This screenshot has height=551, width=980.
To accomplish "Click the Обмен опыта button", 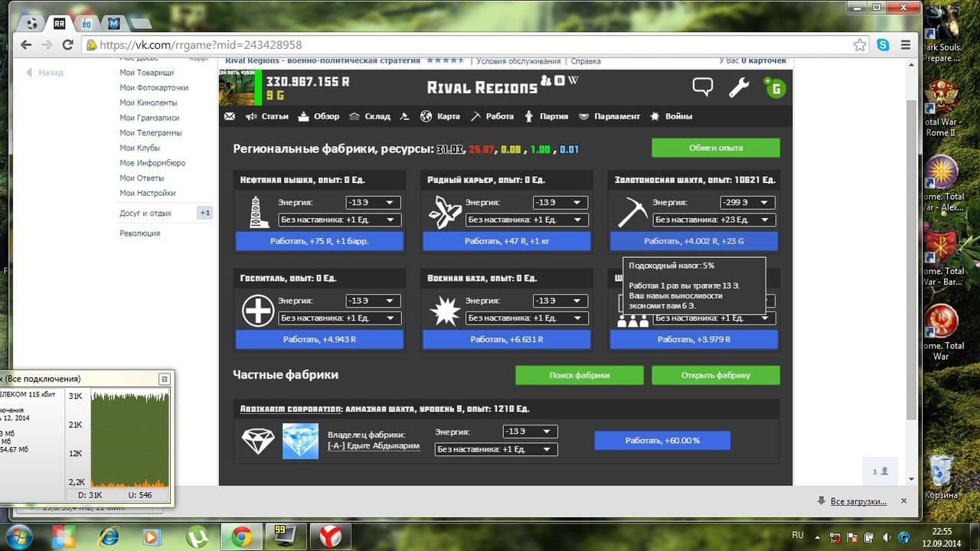I will (x=716, y=148).
